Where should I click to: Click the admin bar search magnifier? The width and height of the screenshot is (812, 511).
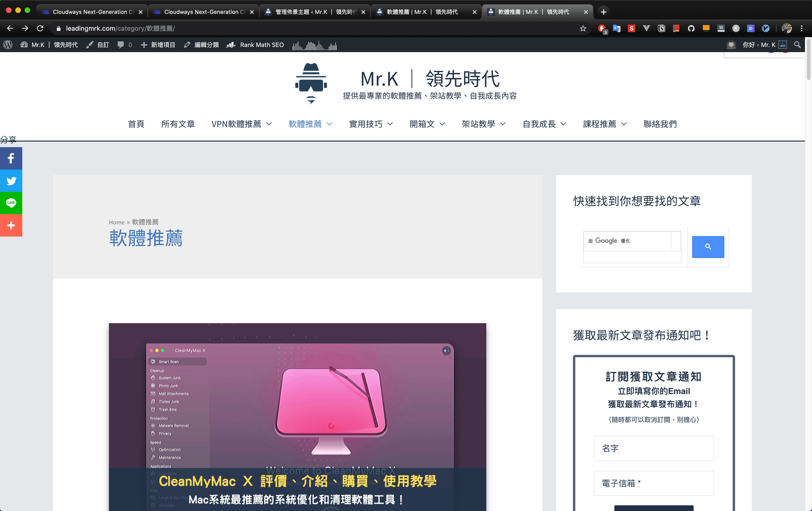point(797,45)
